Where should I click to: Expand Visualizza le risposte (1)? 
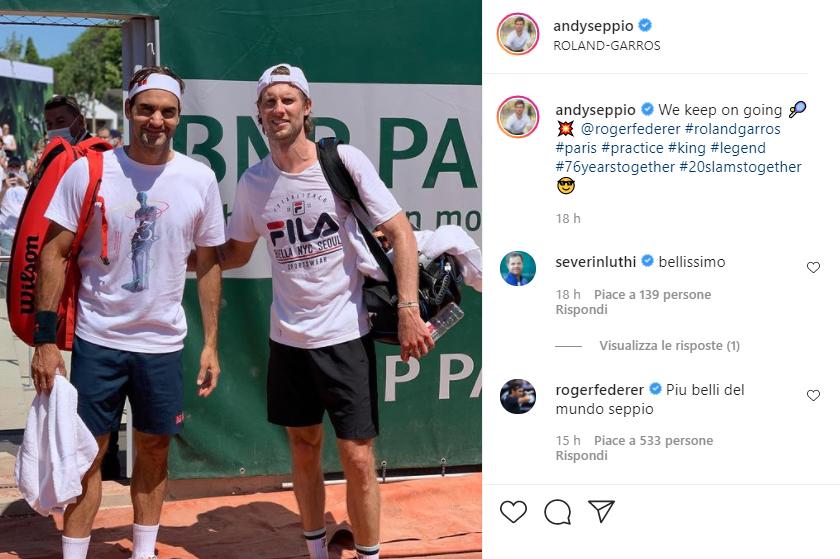(x=669, y=346)
